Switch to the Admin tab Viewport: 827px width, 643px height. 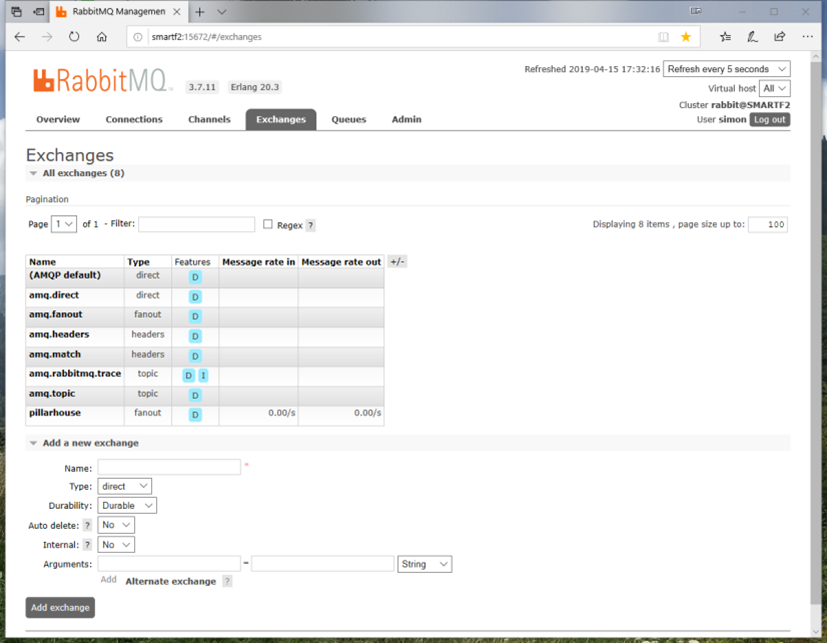tap(407, 119)
